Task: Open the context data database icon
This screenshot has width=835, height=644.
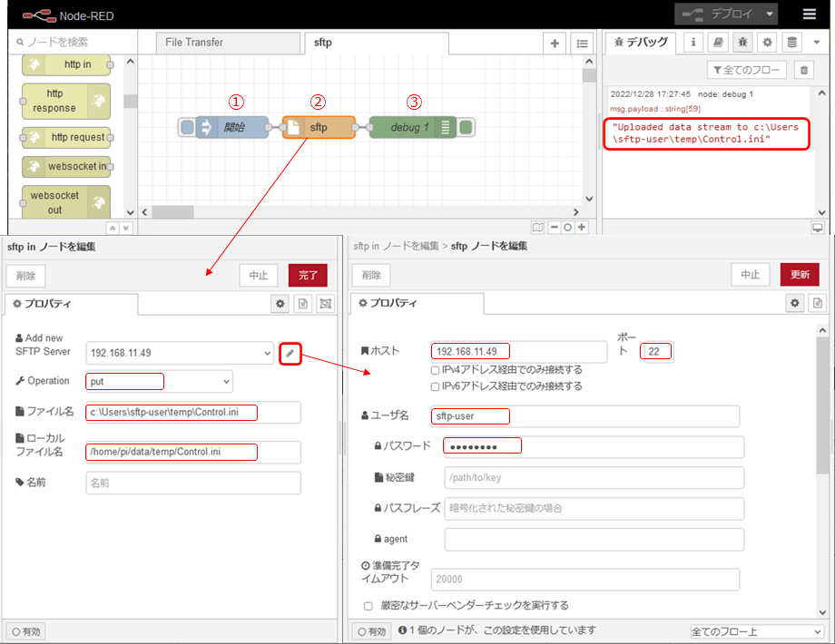Action: point(792,43)
